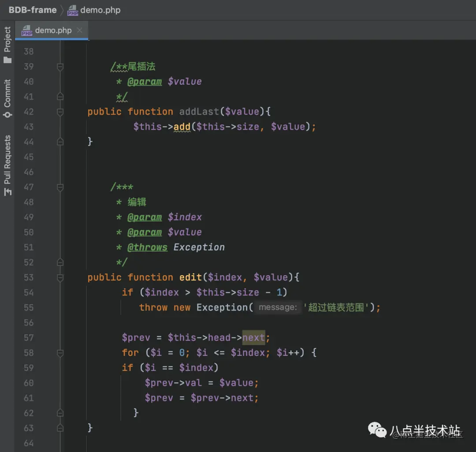The image size is (476, 452).
Task: Open the Commit tool window
Action: point(7,98)
